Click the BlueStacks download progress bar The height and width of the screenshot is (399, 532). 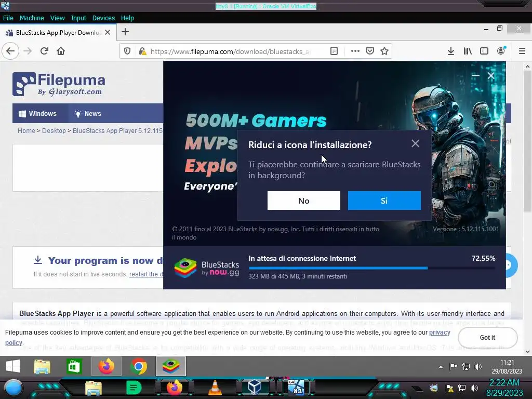tap(372, 268)
